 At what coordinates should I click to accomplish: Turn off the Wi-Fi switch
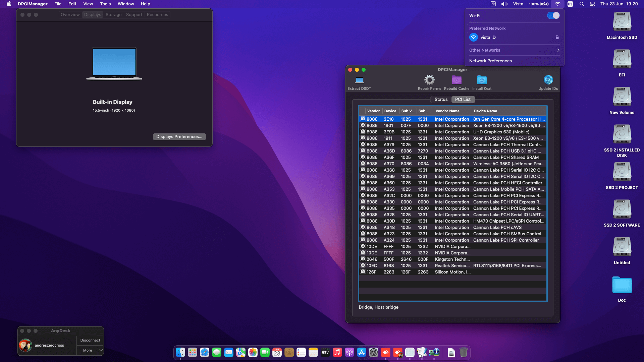click(553, 15)
